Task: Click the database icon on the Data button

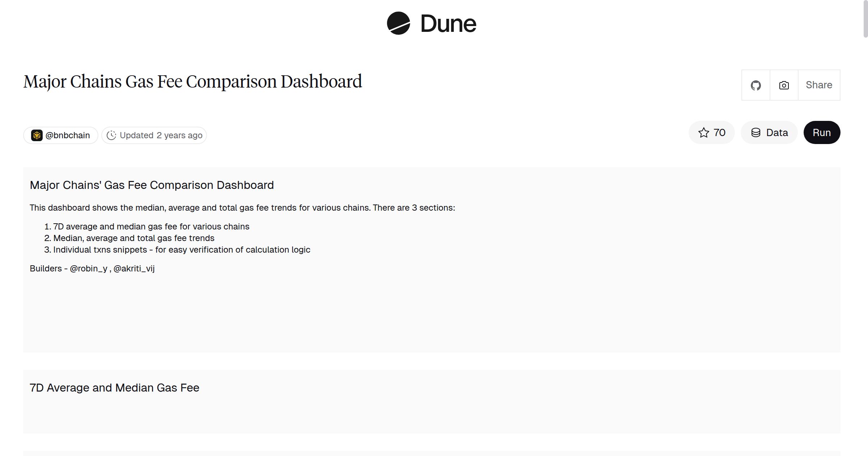Action: coord(756,132)
